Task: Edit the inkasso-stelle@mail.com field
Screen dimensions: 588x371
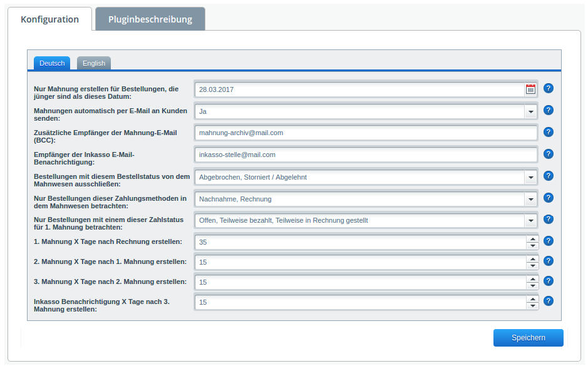Action: (x=366, y=155)
